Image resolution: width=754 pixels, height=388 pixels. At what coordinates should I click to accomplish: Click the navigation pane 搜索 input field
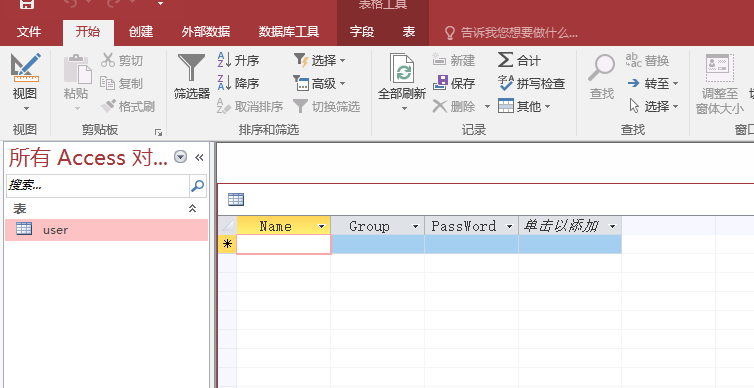98,186
